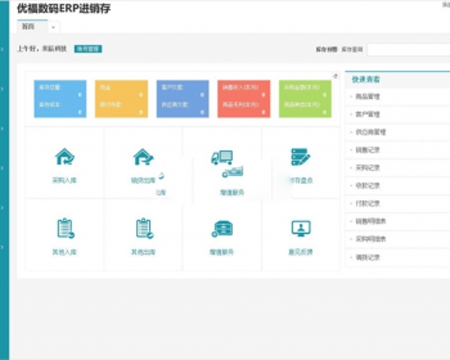This screenshot has width=450, height=360.
Task: Open the 其他入库 clipboard icon
Action: point(65,228)
